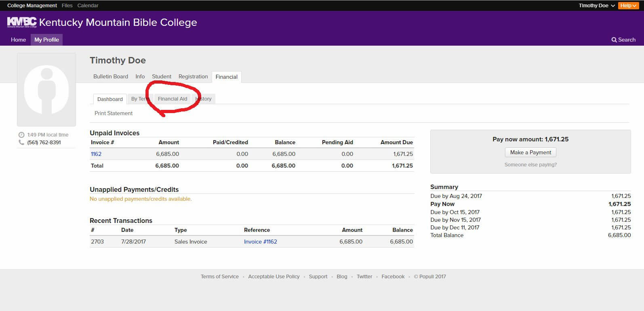Open Twitter footer link

(x=364, y=277)
